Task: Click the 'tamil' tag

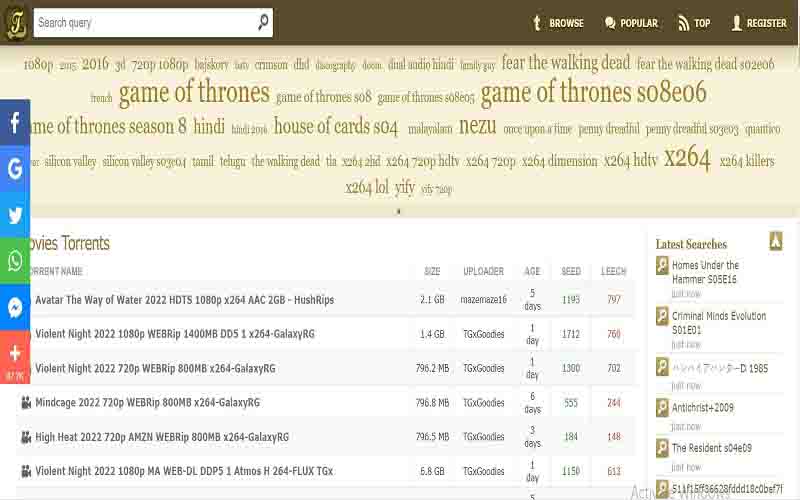Action: click(203, 162)
